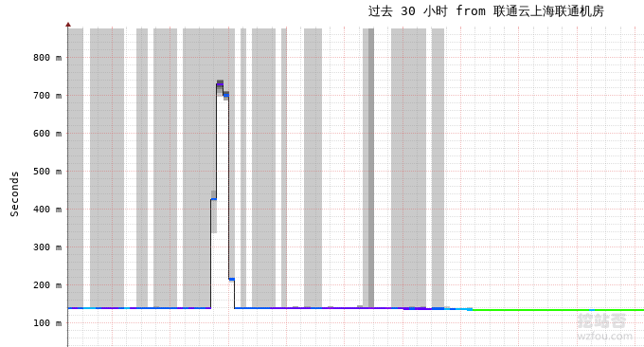Click the Seconds vertical axis title
Screen dimensions: 644x347
tap(15, 193)
